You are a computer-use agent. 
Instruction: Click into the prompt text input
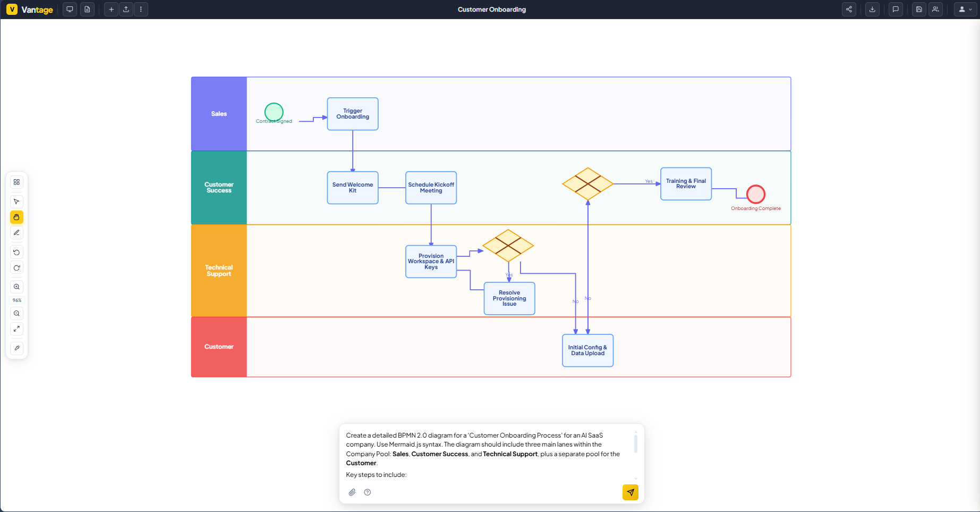[487, 455]
